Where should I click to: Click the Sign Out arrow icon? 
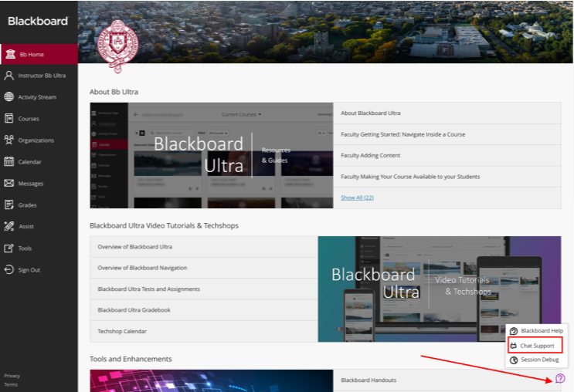click(8, 270)
